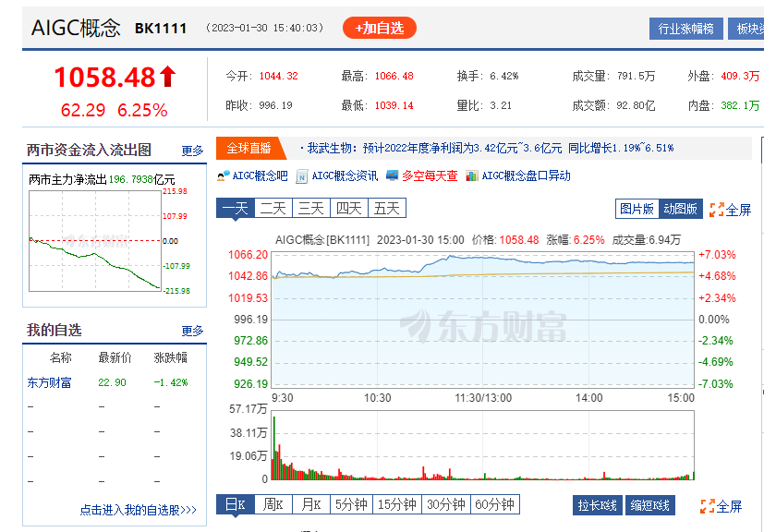Select the 15分钟 K-line tab

point(397,504)
